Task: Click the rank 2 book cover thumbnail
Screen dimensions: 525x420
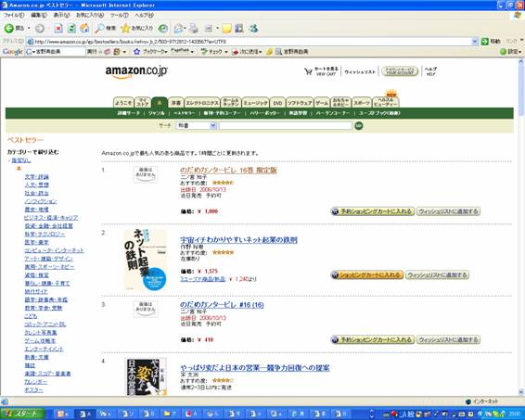Action: tap(146, 260)
